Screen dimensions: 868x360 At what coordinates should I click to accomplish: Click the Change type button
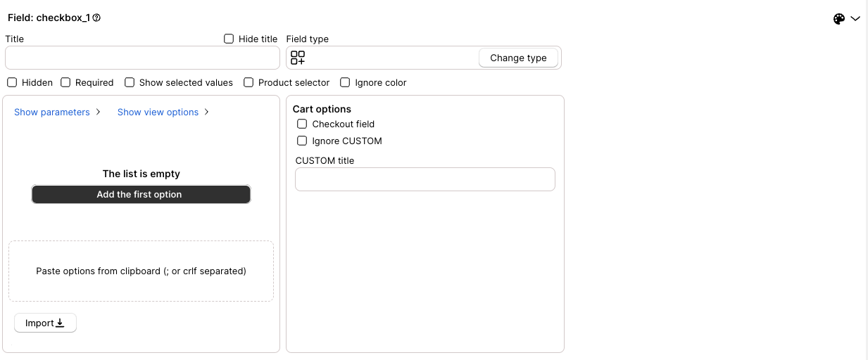[518, 58]
